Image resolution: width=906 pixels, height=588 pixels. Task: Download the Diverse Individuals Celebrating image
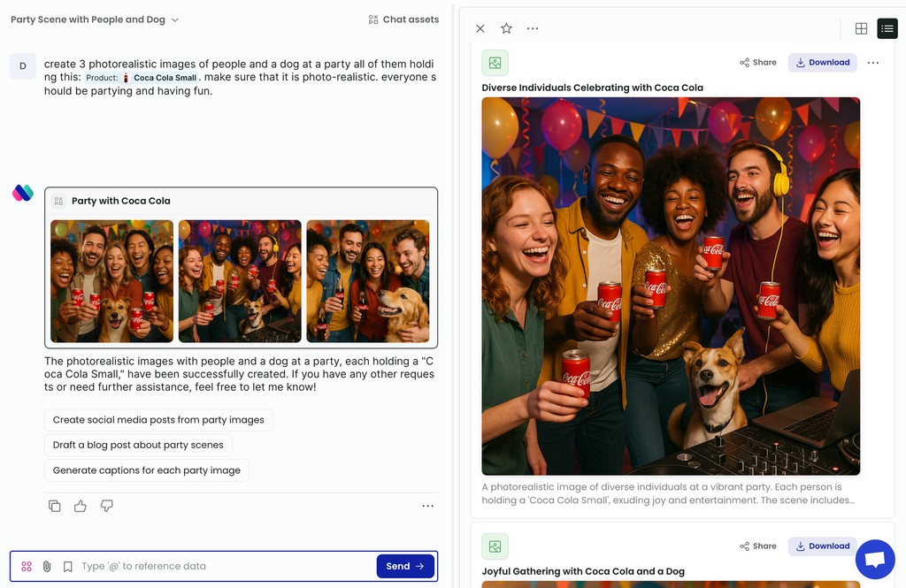822,63
